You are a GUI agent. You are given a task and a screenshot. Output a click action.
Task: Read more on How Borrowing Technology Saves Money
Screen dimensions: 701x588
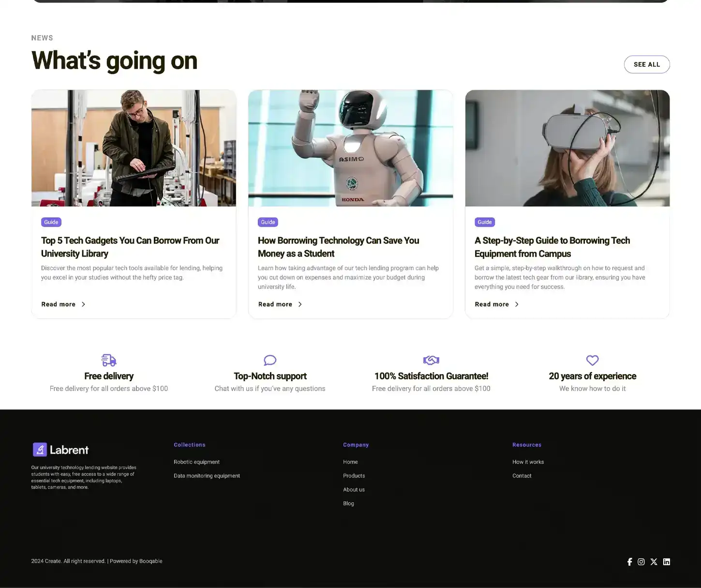[x=280, y=304]
